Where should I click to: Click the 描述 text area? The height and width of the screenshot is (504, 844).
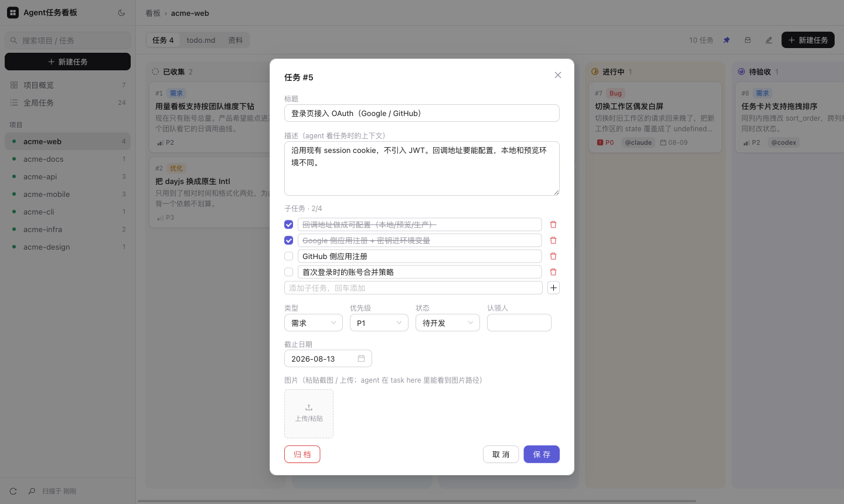(422, 168)
